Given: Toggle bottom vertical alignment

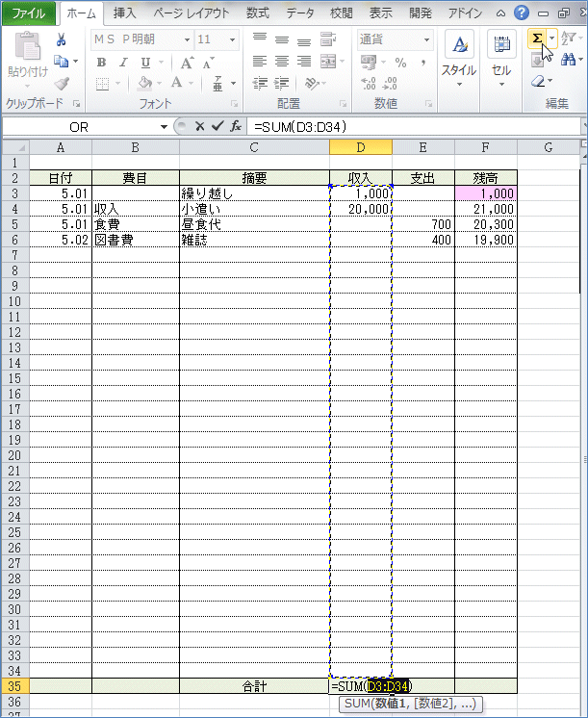Looking at the screenshot, I should click(x=303, y=39).
